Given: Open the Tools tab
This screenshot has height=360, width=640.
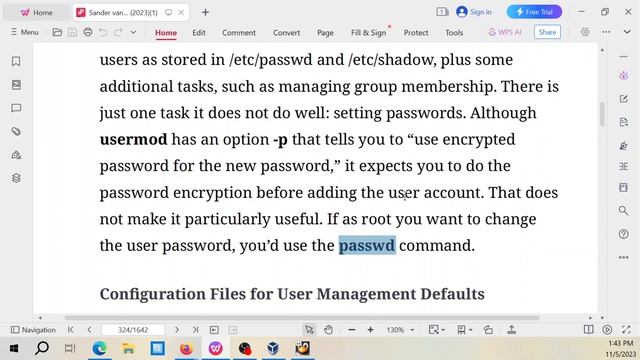Looking at the screenshot, I should point(454,33).
